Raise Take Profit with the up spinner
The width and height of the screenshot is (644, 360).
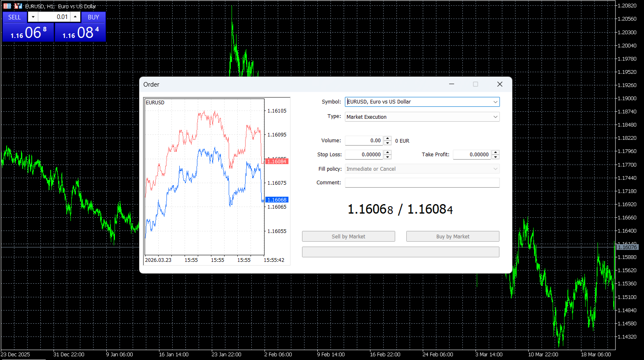(496, 152)
